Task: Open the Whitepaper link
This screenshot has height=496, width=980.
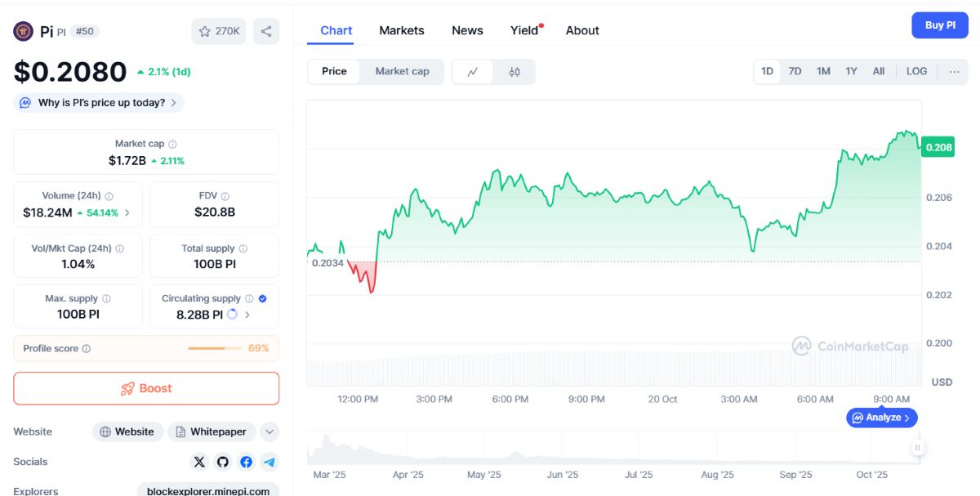Action: pos(212,431)
